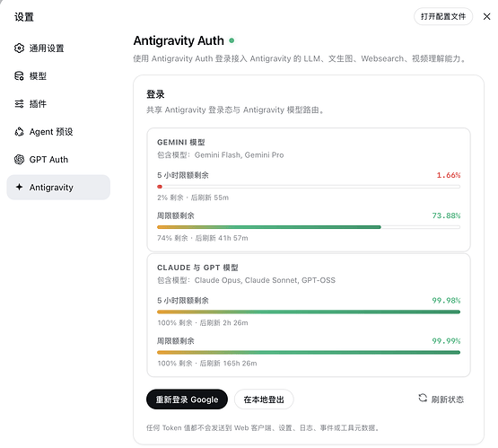Click the Claude and GPT 周限额剩余 progress bar
This screenshot has width=498, height=448.
309,352
